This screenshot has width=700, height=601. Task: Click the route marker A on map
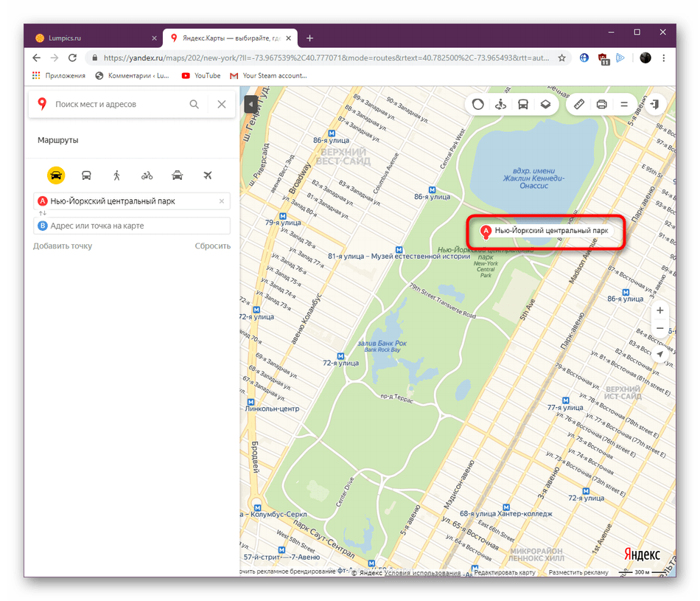pyautogui.click(x=486, y=232)
